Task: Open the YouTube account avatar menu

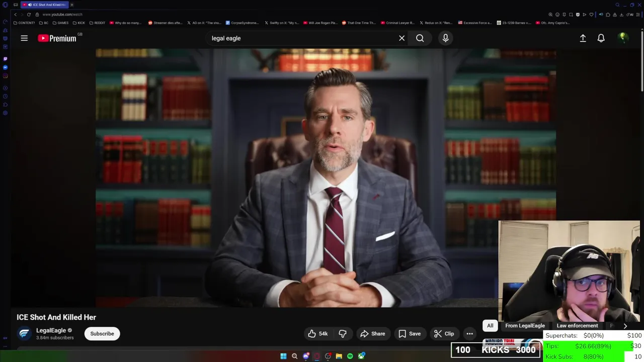Action: coord(623,38)
